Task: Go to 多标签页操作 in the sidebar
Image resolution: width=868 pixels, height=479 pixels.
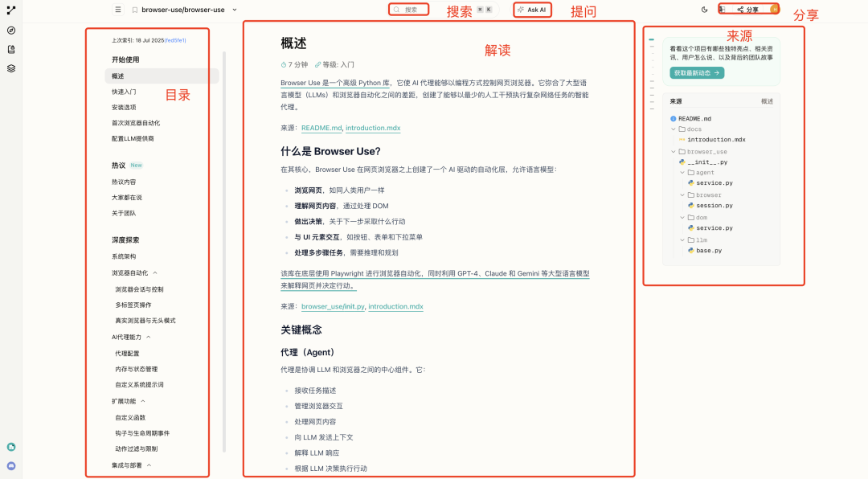Action: click(133, 305)
